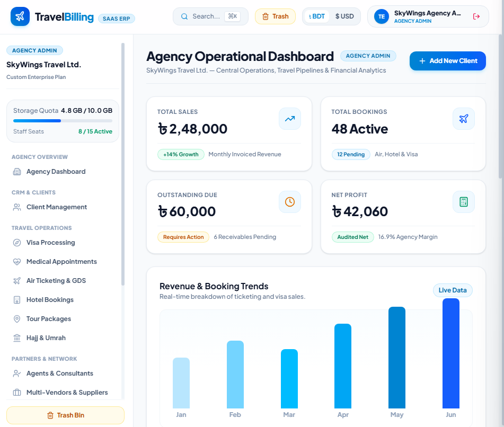Click the sidebar scrollbar
The image size is (504, 427).
pyautogui.click(x=123, y=164)
